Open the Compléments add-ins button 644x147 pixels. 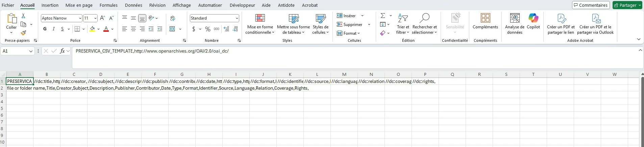pos(485,21)
